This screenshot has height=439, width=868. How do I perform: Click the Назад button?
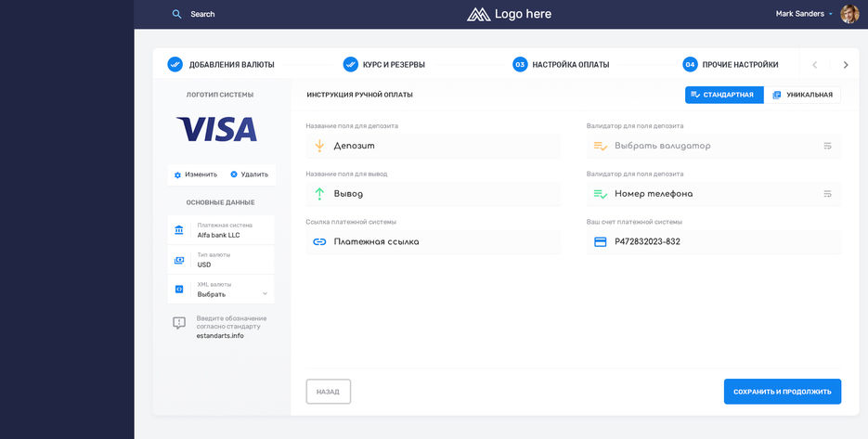point(329,392)
